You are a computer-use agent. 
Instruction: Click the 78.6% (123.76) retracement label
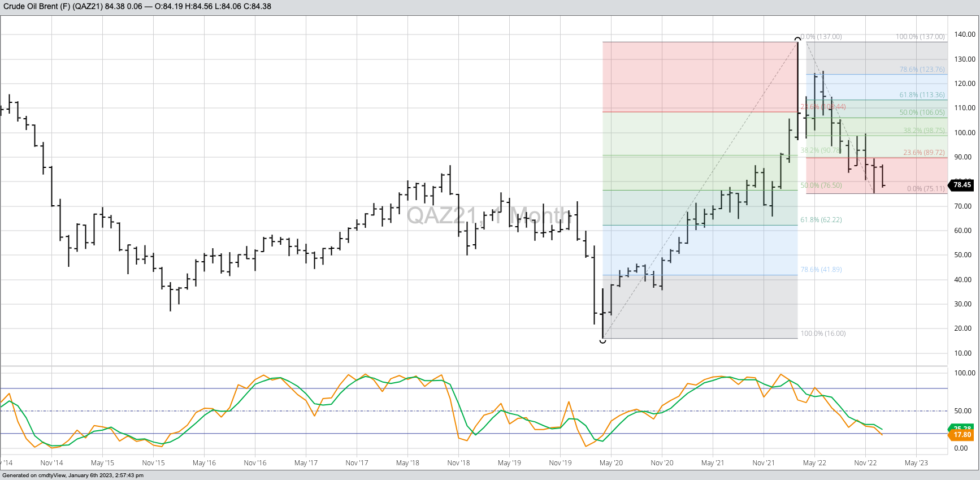point(922,70)
